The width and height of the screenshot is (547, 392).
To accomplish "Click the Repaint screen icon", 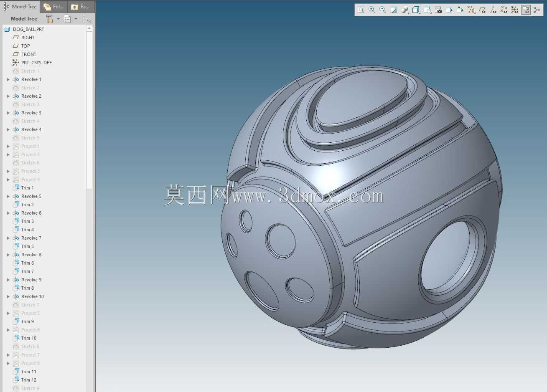I will coord(394,10).
